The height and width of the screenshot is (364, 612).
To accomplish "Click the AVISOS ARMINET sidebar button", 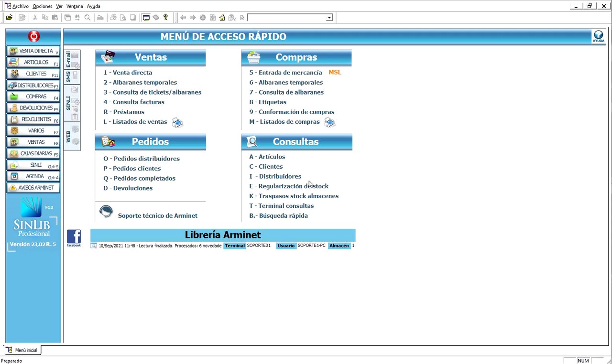I will click(x=33, y=188).
